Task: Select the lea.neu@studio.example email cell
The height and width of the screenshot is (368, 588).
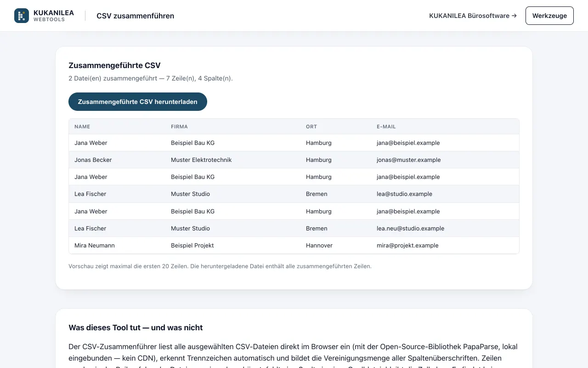Action: click(411, 228)
